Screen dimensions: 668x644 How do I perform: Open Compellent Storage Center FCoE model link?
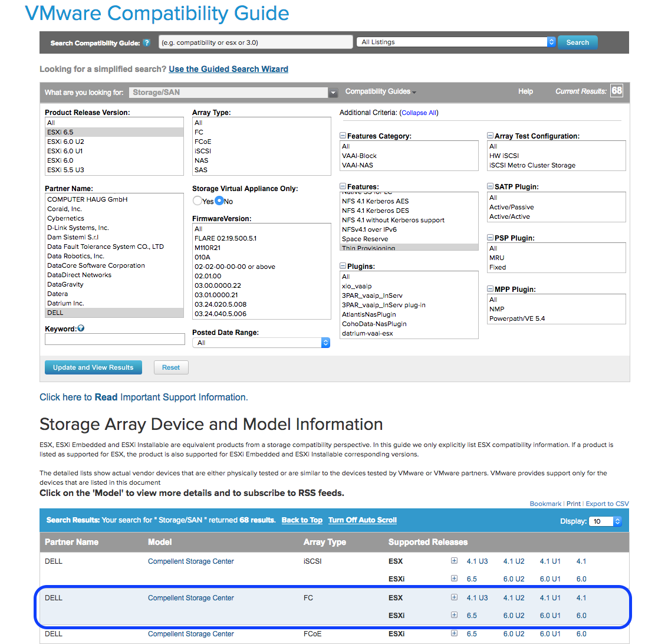pos(191,634)
